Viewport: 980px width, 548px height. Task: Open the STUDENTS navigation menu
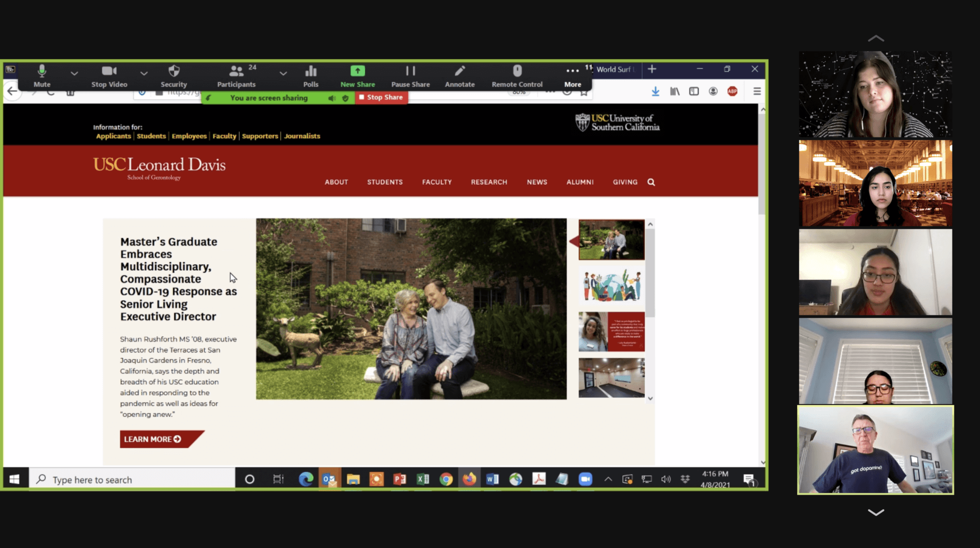tap(385, 182)
